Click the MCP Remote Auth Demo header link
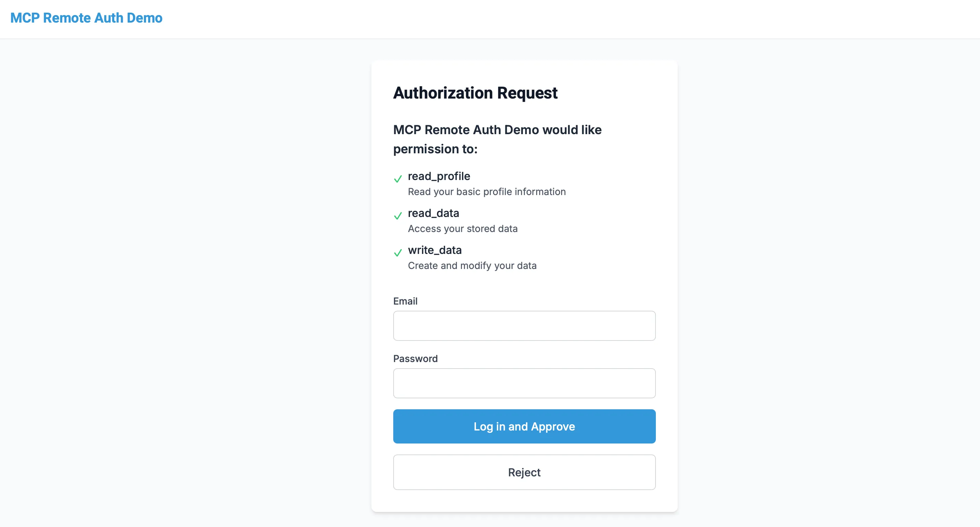Image resolution: width=980 pixels, height=527 pixels. click(x=87, y=18)
